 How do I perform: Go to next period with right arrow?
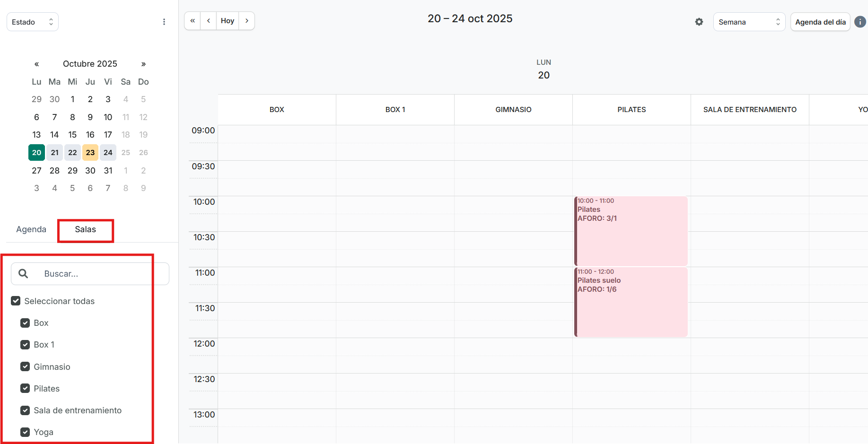click(246, 21)
